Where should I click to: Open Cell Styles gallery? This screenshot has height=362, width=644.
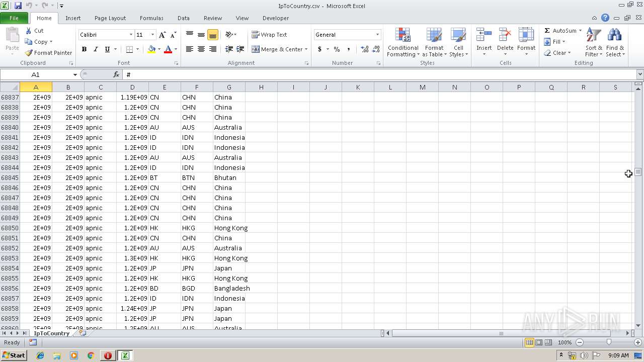coord(458,43)
